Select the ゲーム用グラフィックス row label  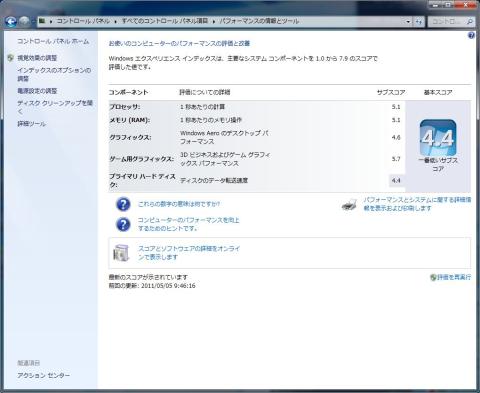coord(142,159)
